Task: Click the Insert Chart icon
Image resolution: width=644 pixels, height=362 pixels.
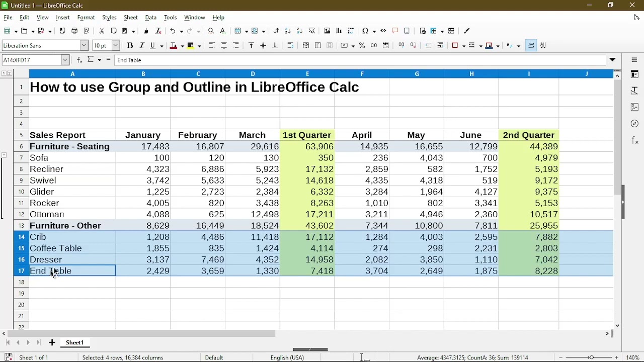Action: point(339,31)
